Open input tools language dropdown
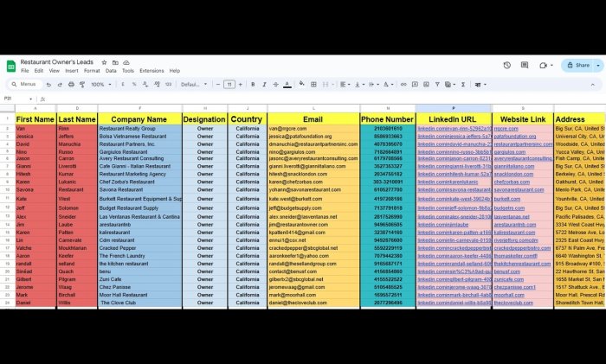 (x=480, y=85)
